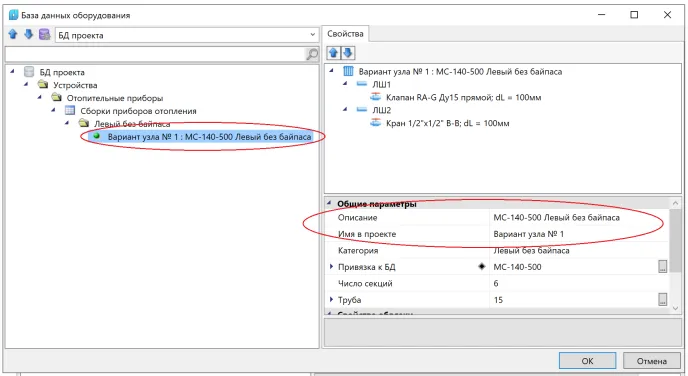Click the Категория value Левый без байпаса
Viewport: 688px width, 376px height.
pyautogui.click(x=531, y=251)
